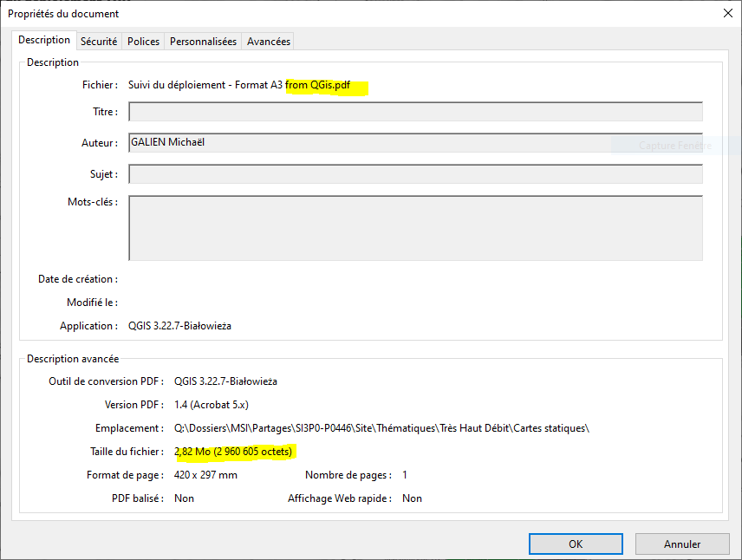
Task: View the Avancées tab
Action: click(x=268, y=40)
